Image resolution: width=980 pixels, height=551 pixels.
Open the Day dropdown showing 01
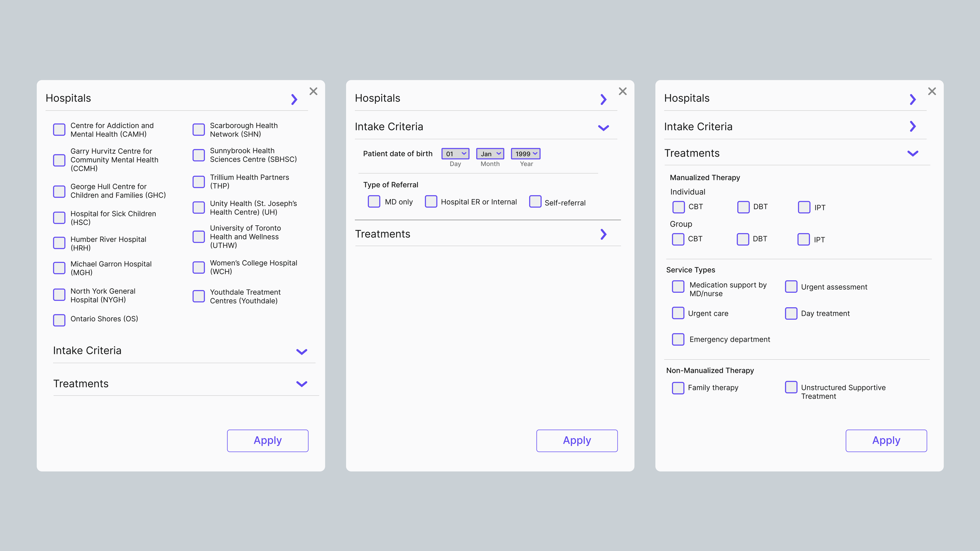click(x=455, y=154)
